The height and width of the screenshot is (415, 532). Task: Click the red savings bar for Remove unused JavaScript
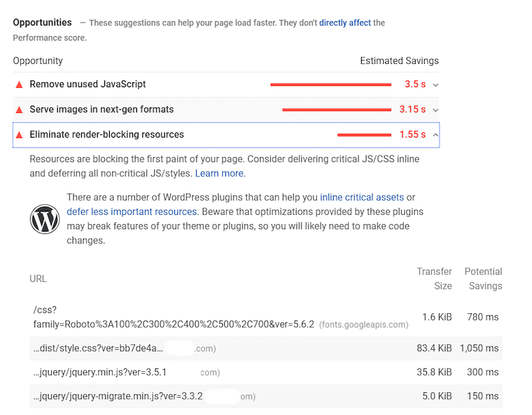tap(331, 84)
